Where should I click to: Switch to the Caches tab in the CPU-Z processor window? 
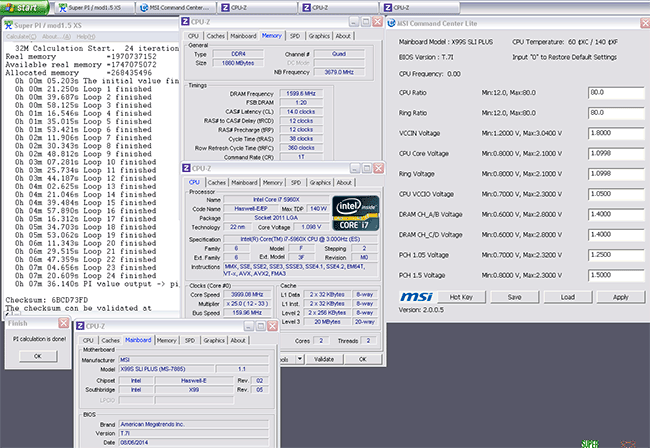point(217,183)
